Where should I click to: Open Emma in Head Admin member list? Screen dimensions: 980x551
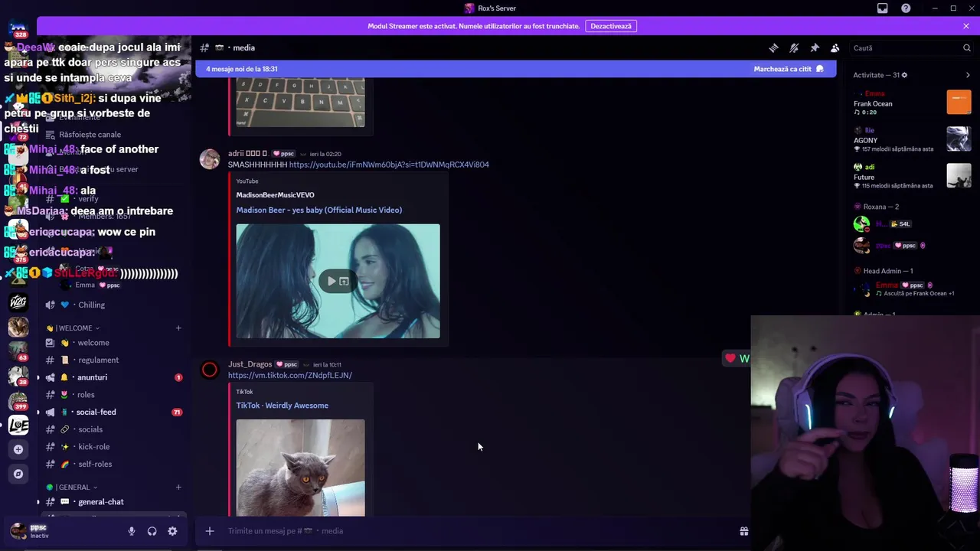[x=913, y=289]
